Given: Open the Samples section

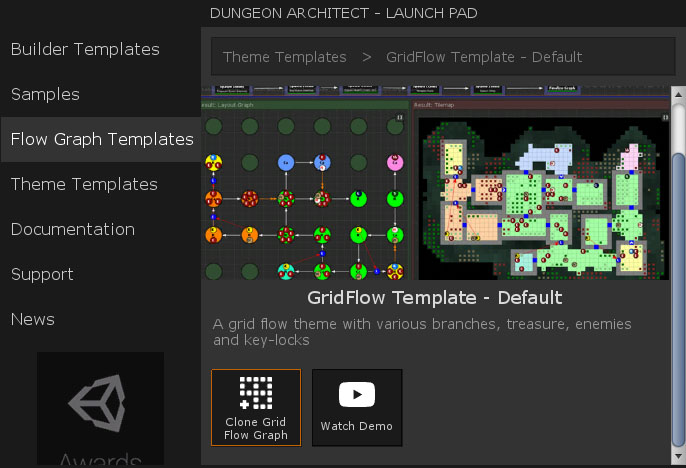Looking at the screenshot, I should click(45, 94).
